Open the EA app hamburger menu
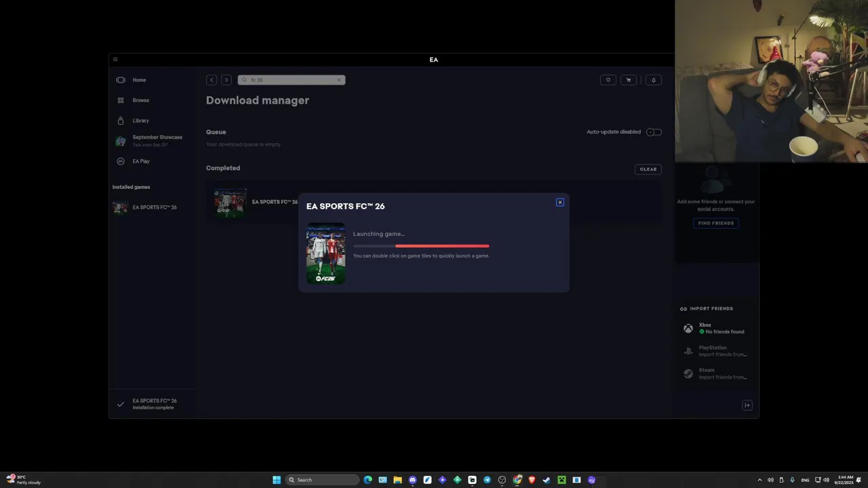This screenshot has height=488, width=868. (x=115, y=60)
